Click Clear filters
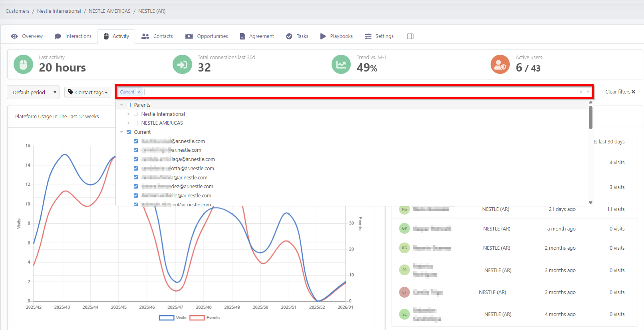 [620, 92]
